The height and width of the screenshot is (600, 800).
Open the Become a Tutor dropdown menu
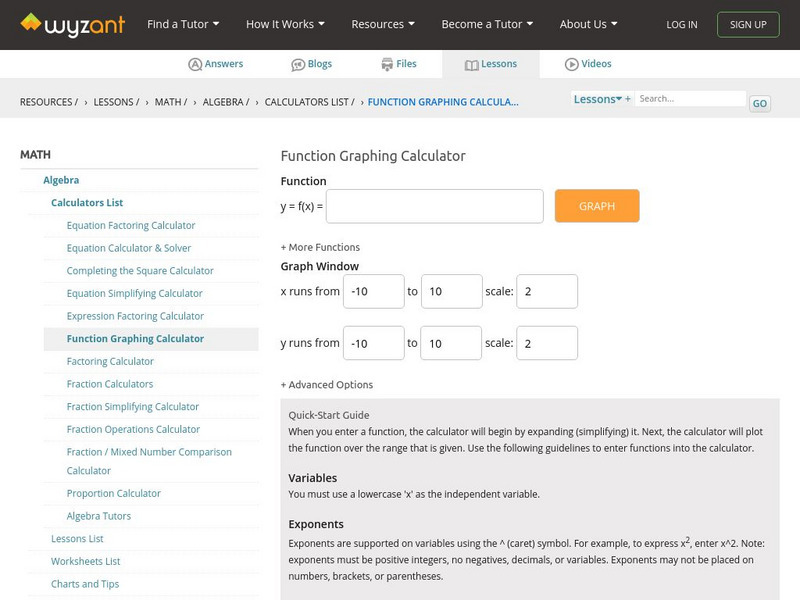coord(487,24)
